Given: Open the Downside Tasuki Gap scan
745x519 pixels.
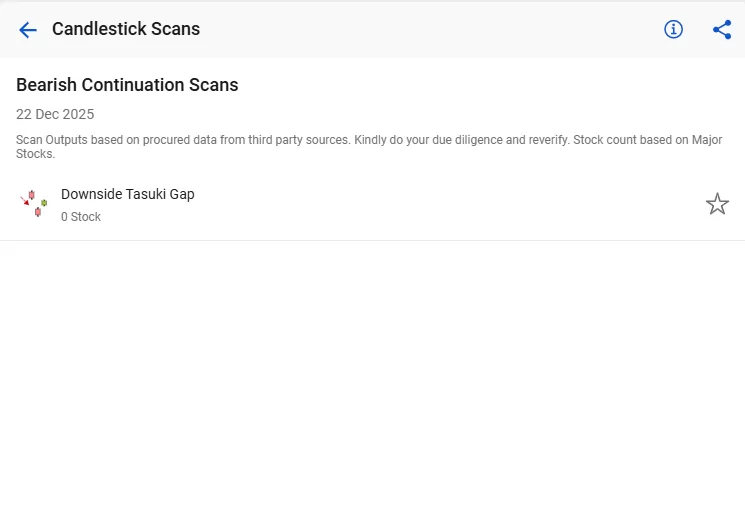Looking at the screenshot, I should pyautogui.click(x=128, y=194).
